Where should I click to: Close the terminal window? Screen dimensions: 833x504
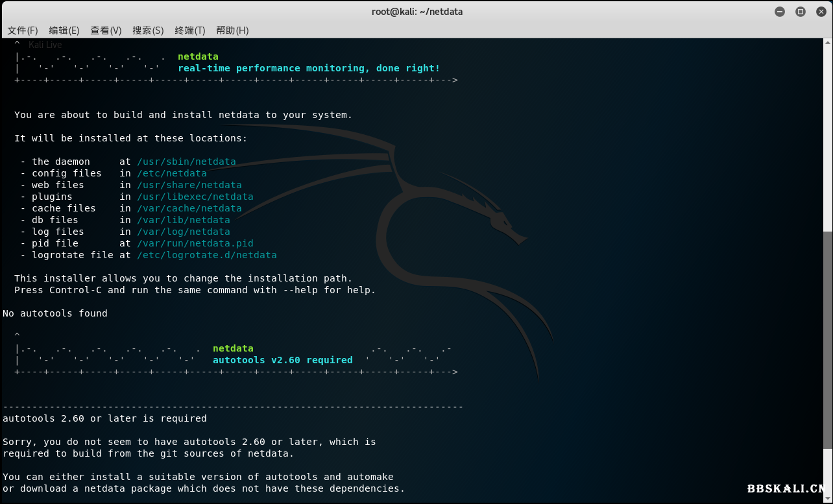pyautogui.click(x=819, y=12)
